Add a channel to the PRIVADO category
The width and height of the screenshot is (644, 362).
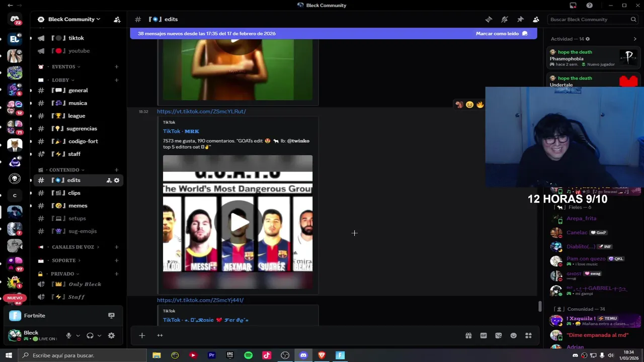(x=117, y=274)
